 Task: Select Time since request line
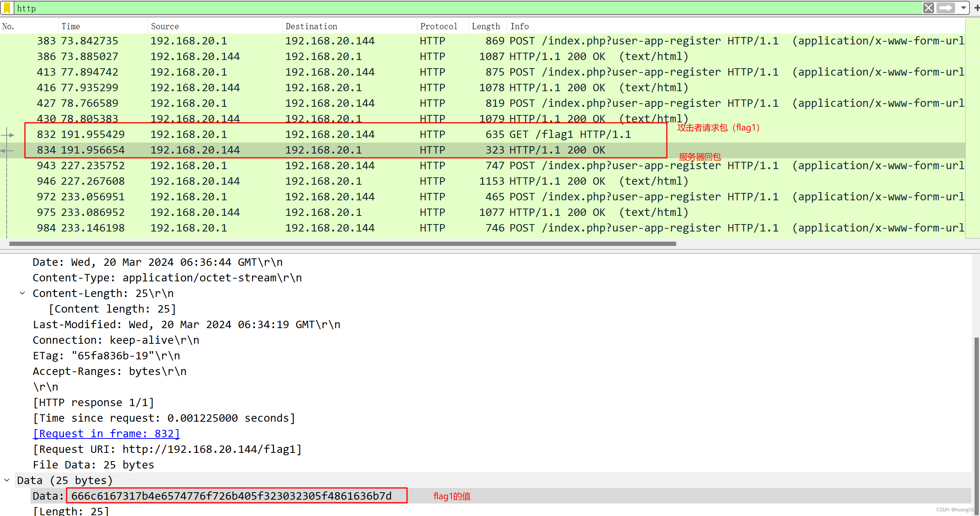tap(164, 418)
